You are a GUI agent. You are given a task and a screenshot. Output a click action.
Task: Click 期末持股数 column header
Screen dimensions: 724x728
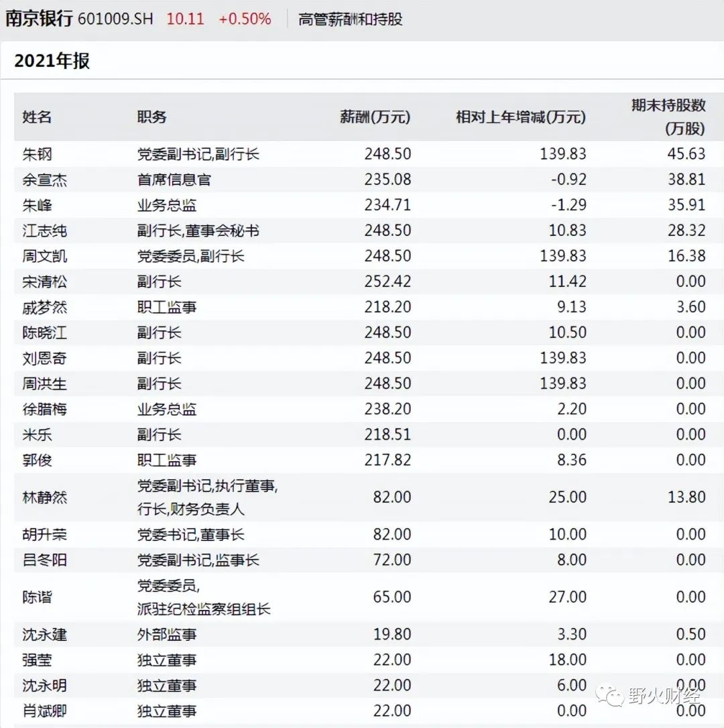pyautogui.click(x=668, y=105)
